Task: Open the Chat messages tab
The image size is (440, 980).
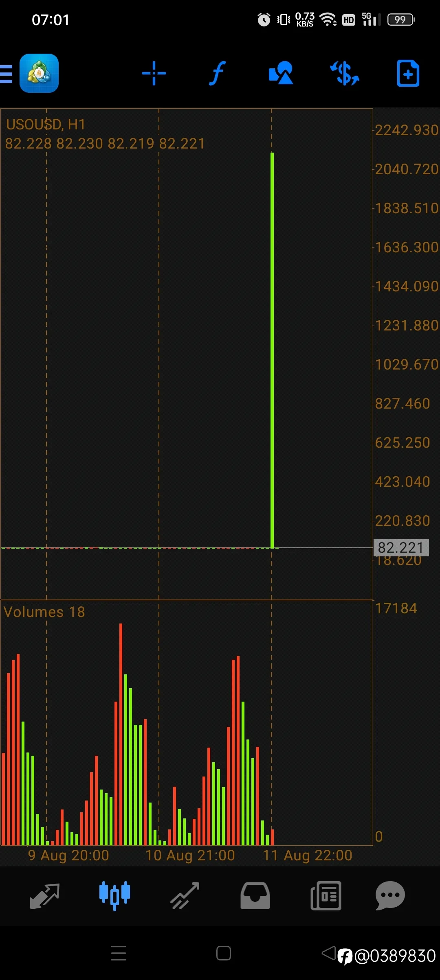Action: click(x=390, y=896)
